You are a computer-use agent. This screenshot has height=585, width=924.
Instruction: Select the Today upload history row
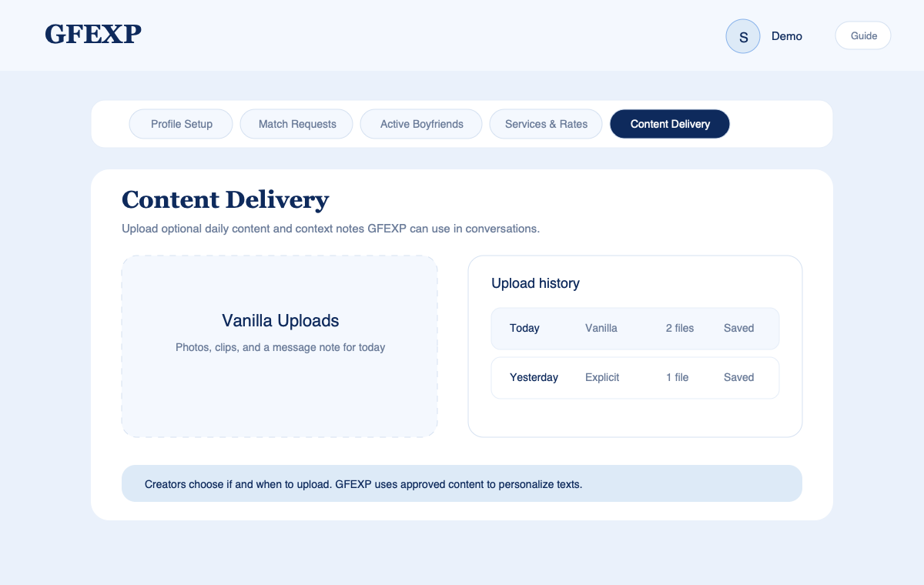point(635,329)
